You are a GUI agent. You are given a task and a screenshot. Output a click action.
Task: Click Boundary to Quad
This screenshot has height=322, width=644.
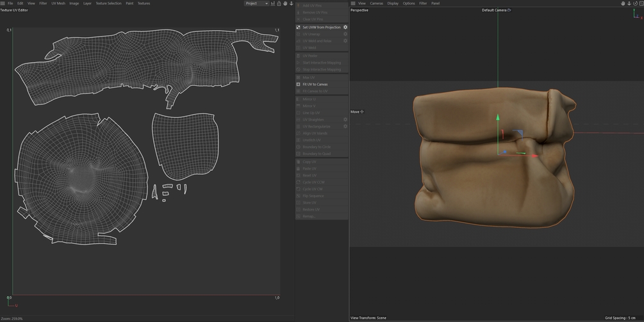(x=322, y=154)
